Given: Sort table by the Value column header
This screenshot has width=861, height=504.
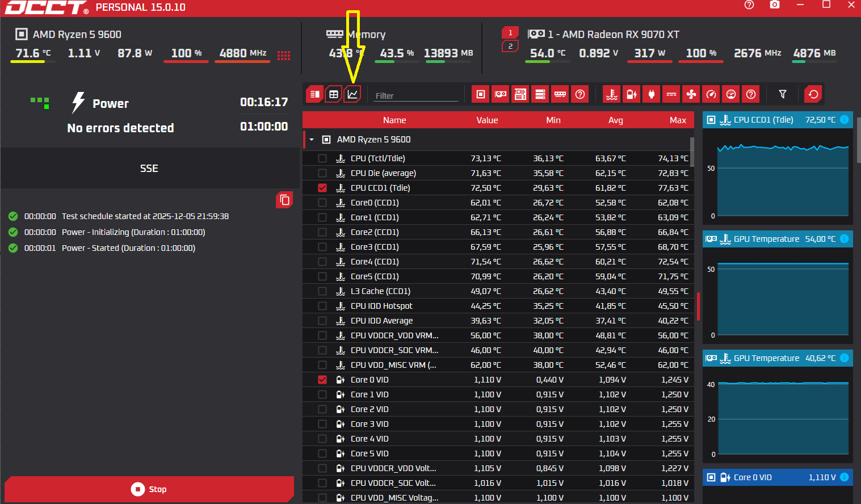Looking at the screenshot, I should 487,120.
